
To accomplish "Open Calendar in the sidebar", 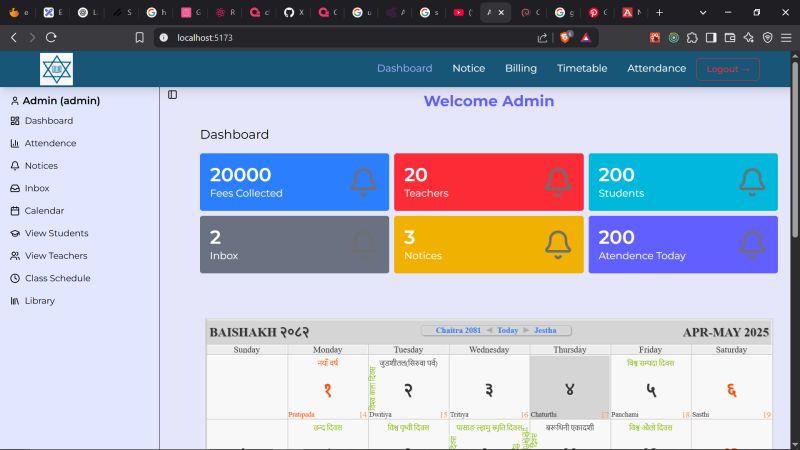I will [x=37, y=211].
